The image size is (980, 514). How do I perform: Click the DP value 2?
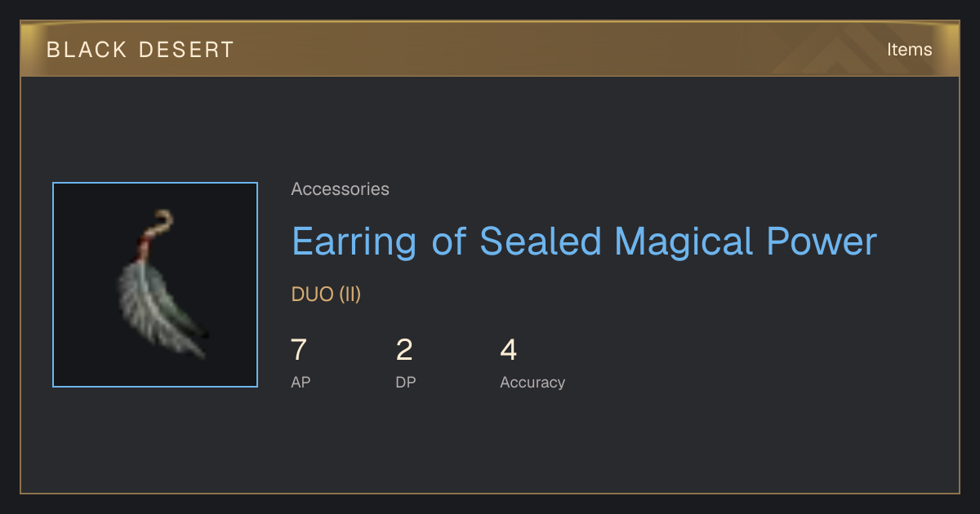click(x=404, y=350)
